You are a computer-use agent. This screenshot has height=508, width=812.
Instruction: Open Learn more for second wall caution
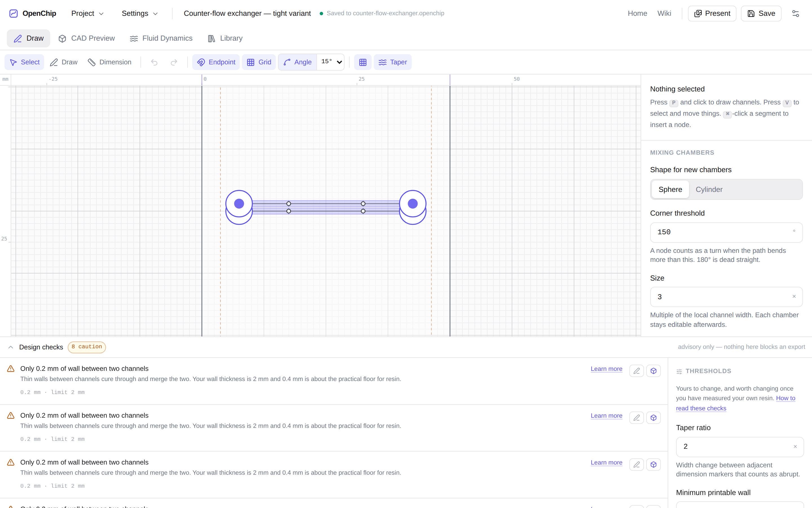click(x=606, y=416)
